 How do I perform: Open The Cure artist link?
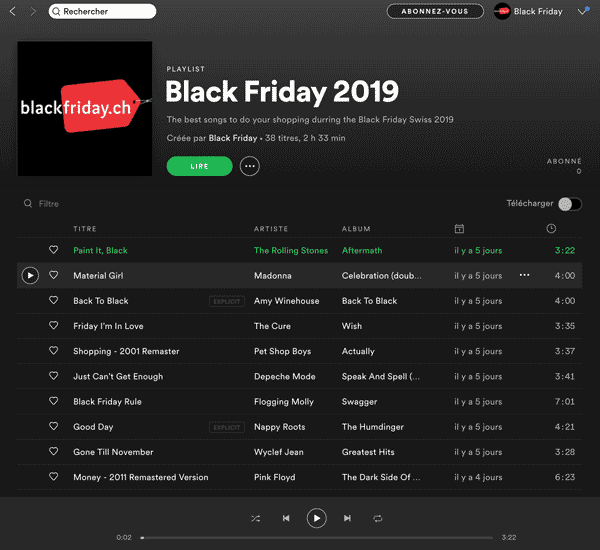(272, 326)
